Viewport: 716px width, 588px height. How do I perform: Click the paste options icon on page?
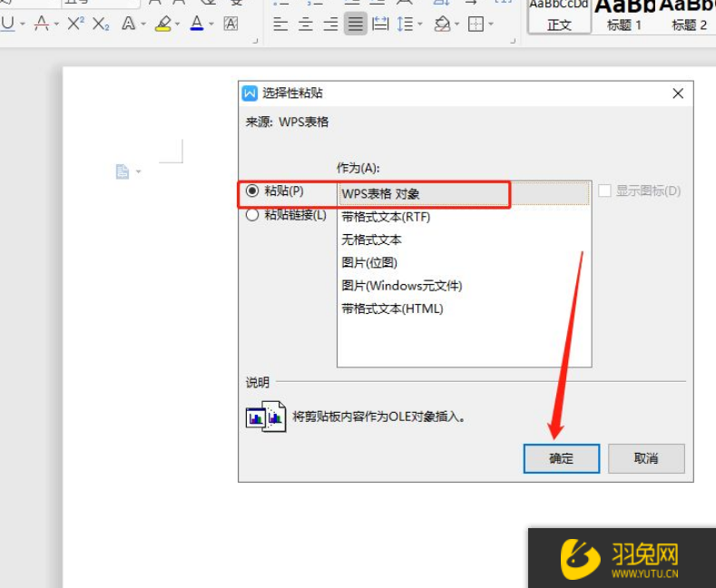click(122, 171)
